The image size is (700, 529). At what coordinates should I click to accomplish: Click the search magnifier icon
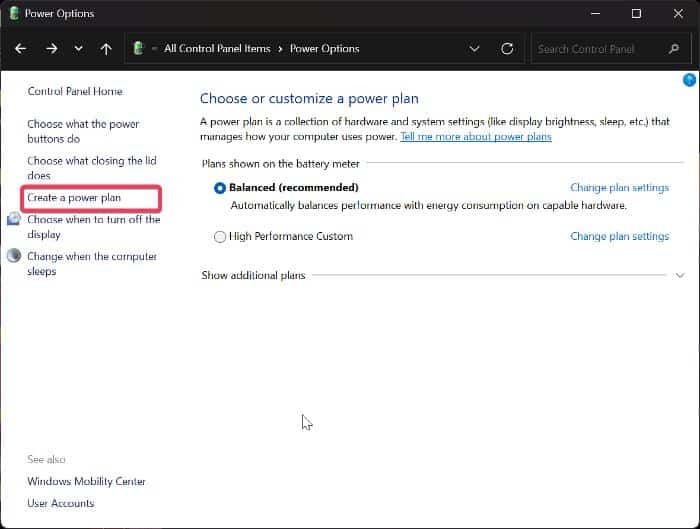point(673,48)
